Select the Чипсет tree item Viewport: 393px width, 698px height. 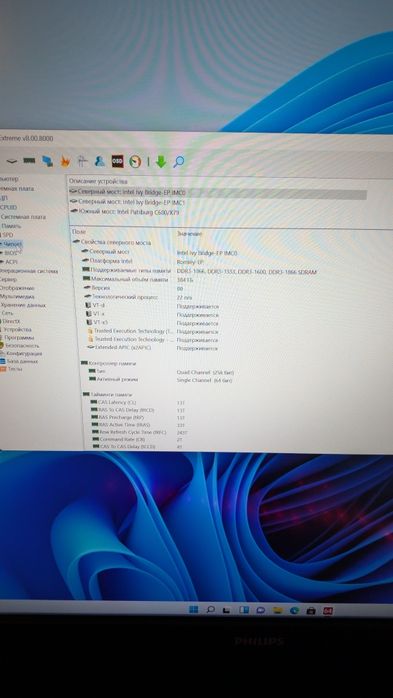12,244
